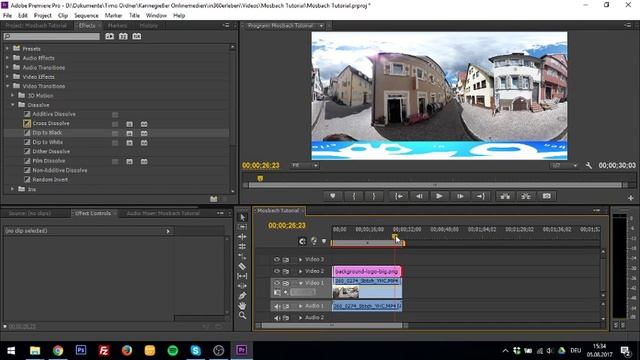
Task: Open the playback resolution 1/2 dropdown
Action: (564, 165)
